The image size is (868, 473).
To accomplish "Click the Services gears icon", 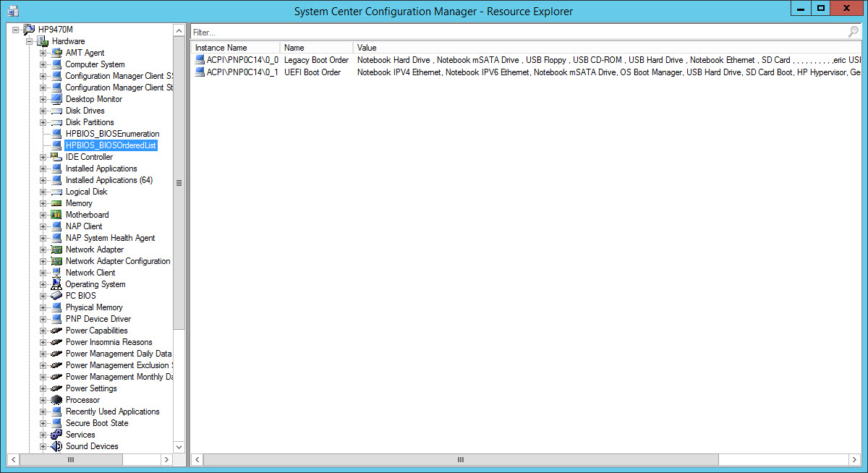I will click(56, 435).
